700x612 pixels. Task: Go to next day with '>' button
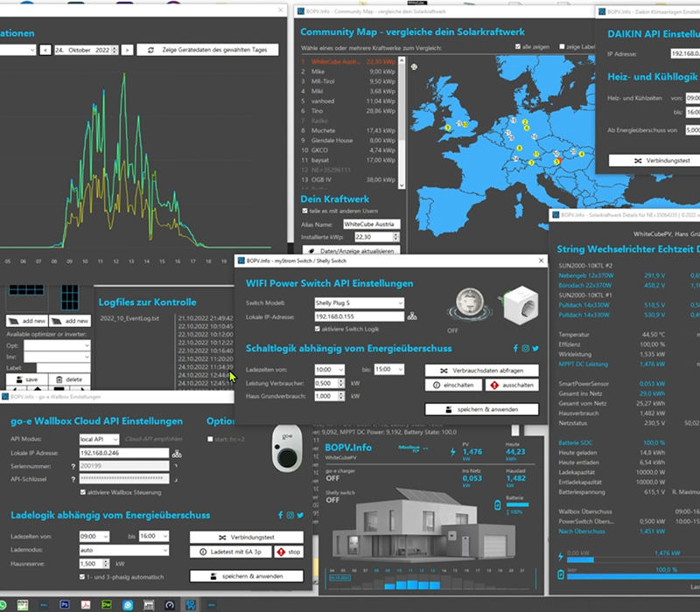pyautogui.click(x=127, y=50)
